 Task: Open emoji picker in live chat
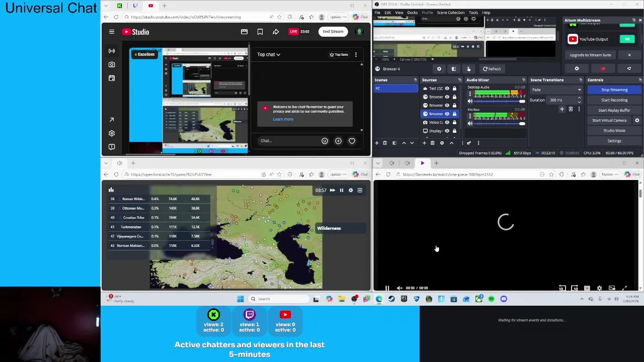[325, 141]
